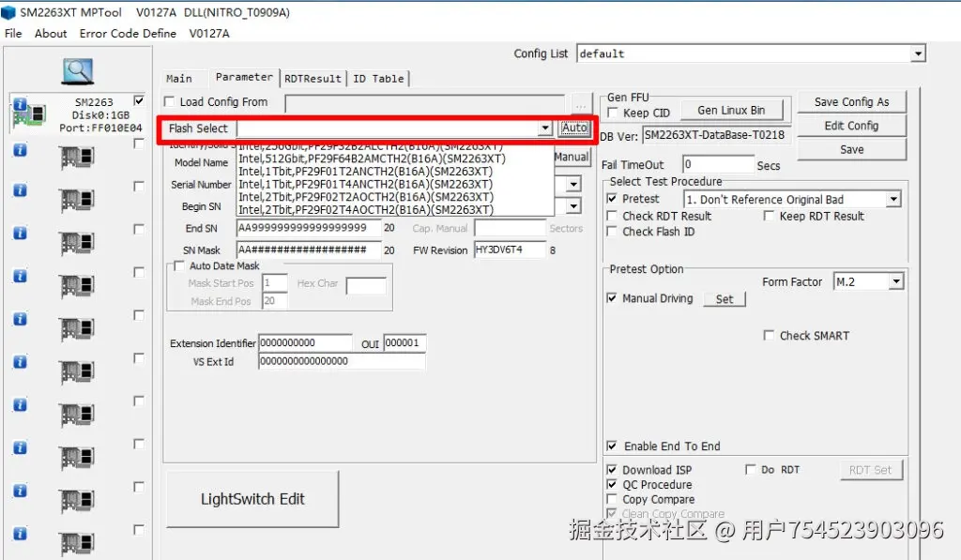This screenshot has width=961, height=560.
Task: Enable the Check SMART option
Action: pos(769,335)
